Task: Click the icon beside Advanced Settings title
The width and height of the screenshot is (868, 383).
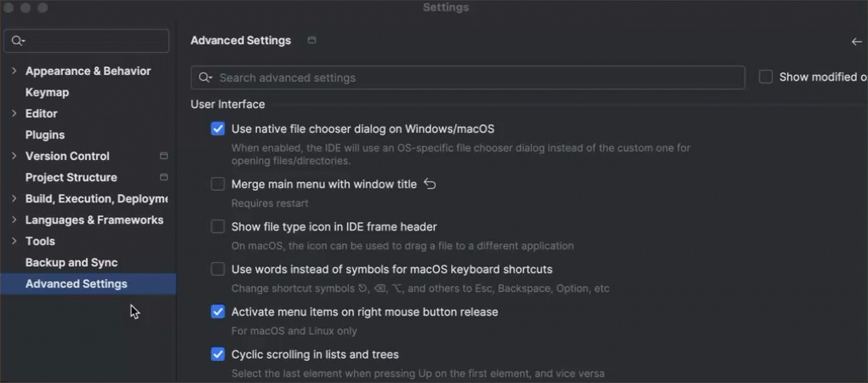Action: tap(311, 41)
